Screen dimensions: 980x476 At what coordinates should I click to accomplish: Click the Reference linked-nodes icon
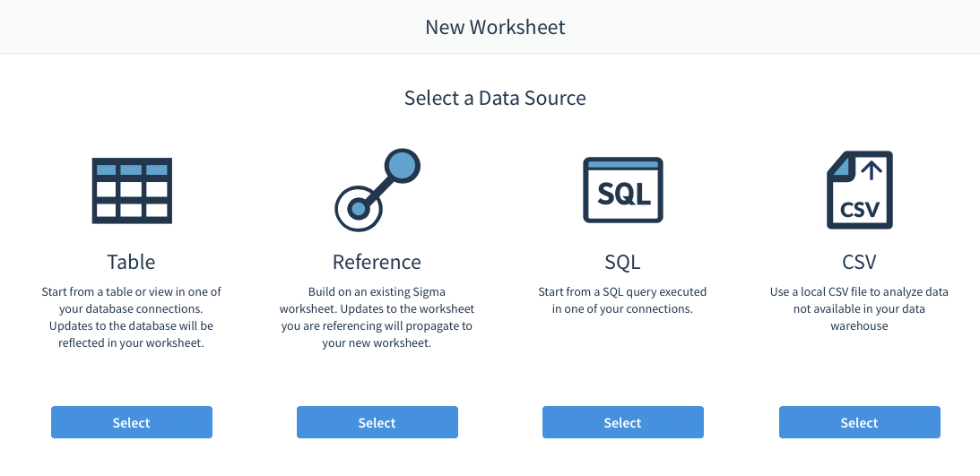click(377, 190)
